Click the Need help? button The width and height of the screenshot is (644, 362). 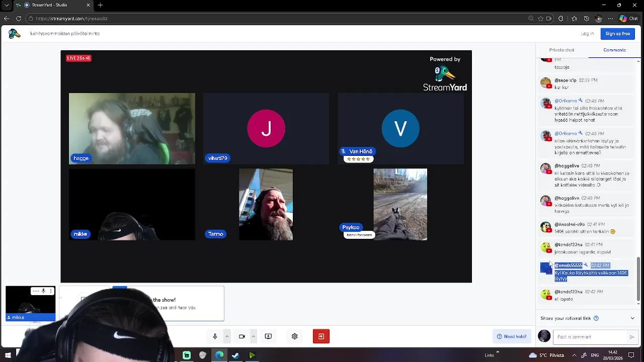tap(512, 336)
